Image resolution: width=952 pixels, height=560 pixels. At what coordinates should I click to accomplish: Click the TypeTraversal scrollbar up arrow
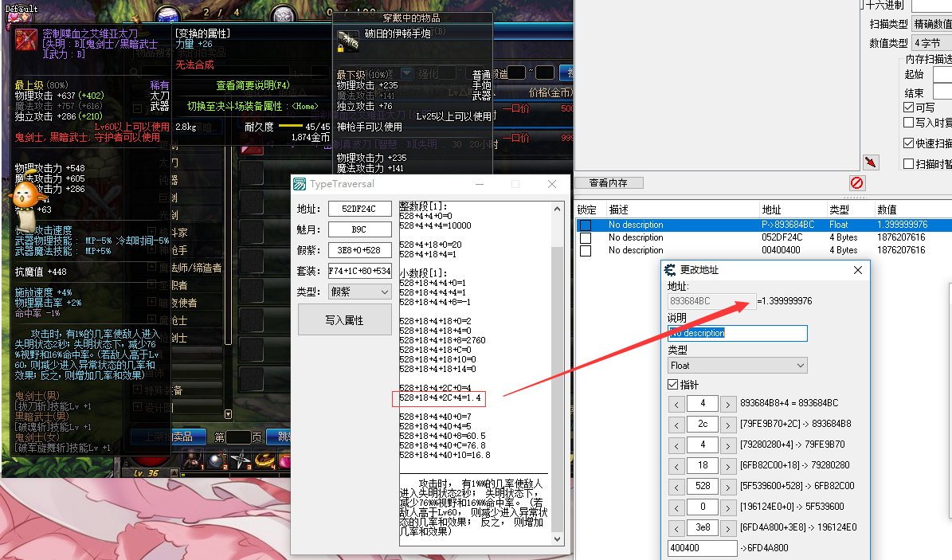click(x=558, y=209)
